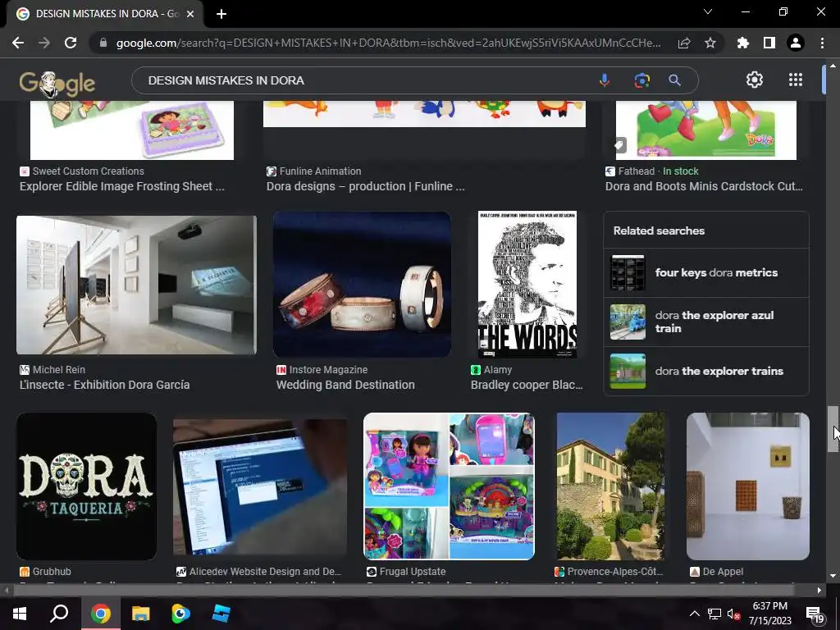Open the Google apps grid
This screenshot has height=630, width=840.
[x=796, y=80]
